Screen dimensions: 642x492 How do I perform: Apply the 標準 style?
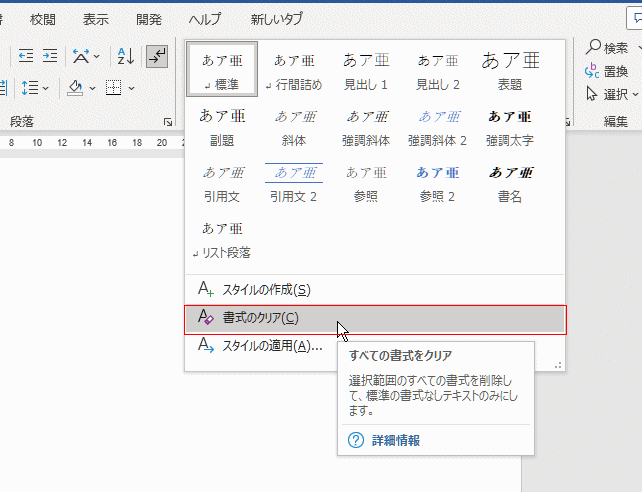[222, 69]
